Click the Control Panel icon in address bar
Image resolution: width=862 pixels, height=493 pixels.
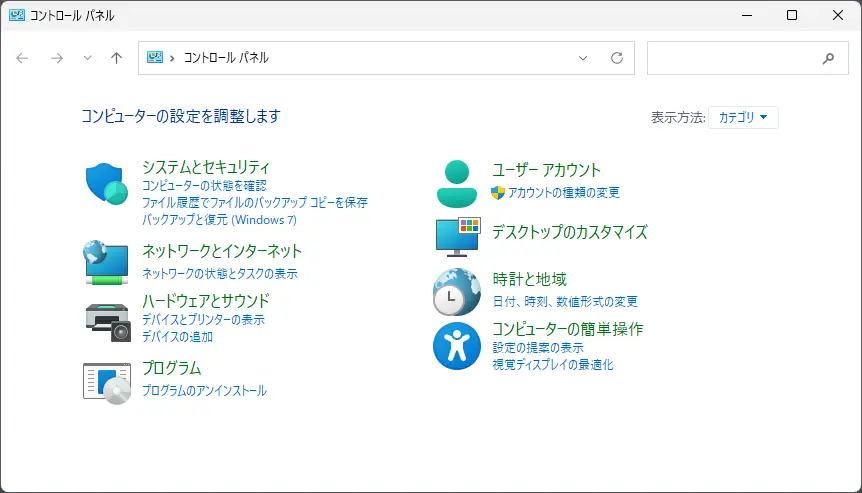pos(155,57)
